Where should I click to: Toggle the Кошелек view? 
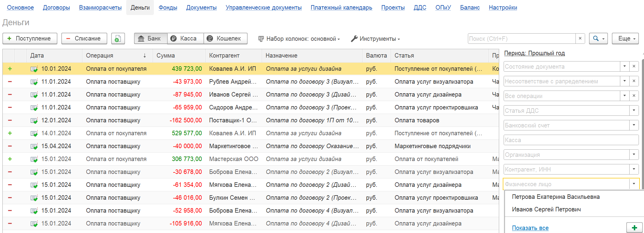pyautogui.click(x=225, y=39)
